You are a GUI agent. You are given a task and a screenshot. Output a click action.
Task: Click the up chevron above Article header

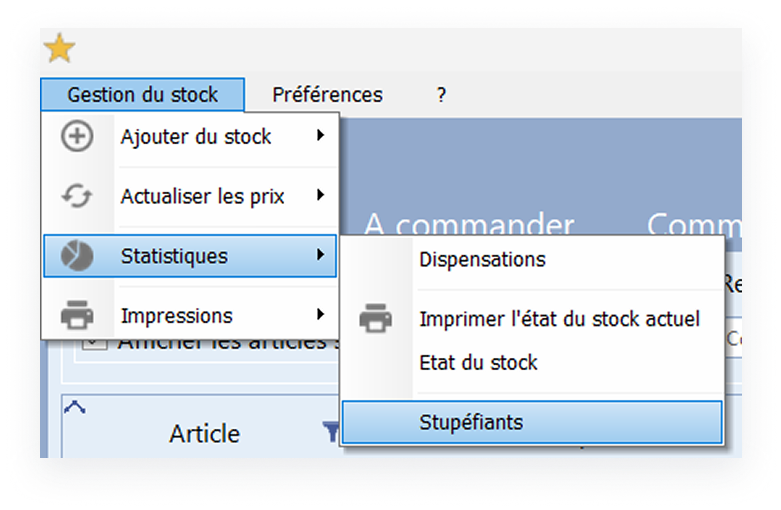[x=74, y=406]
